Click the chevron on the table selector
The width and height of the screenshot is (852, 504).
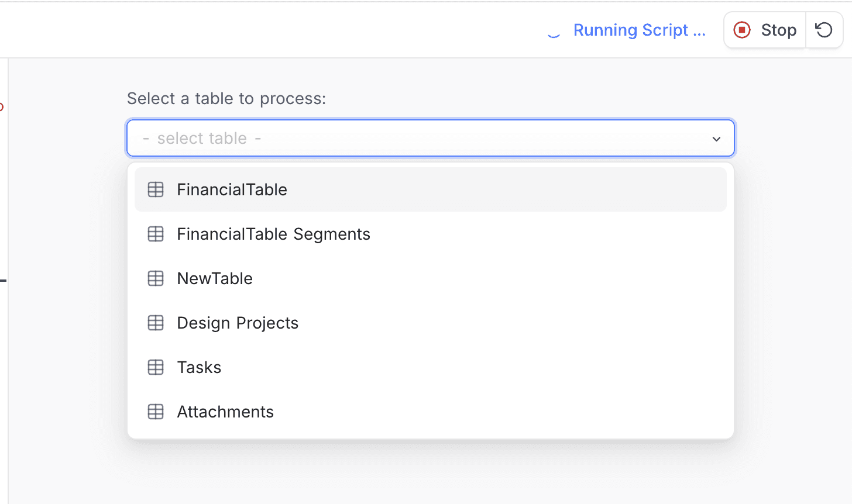click(x=716, y=139)
